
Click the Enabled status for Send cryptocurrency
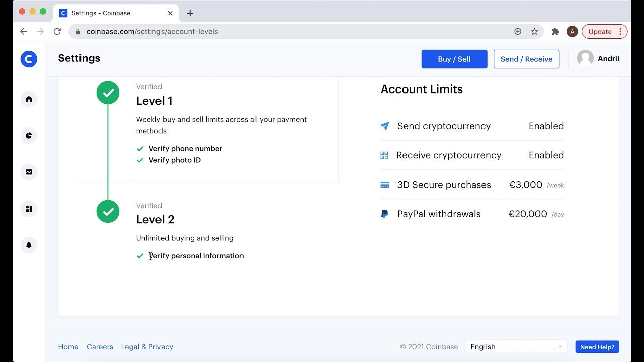point(546,126)
